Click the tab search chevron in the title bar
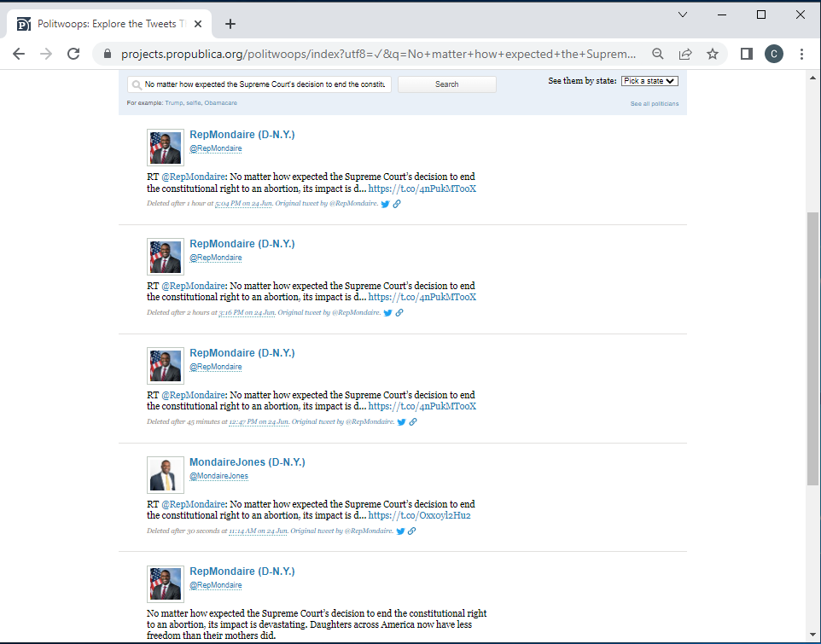The height and width of the screenshot is (644, 821). (x=683, y=15)
